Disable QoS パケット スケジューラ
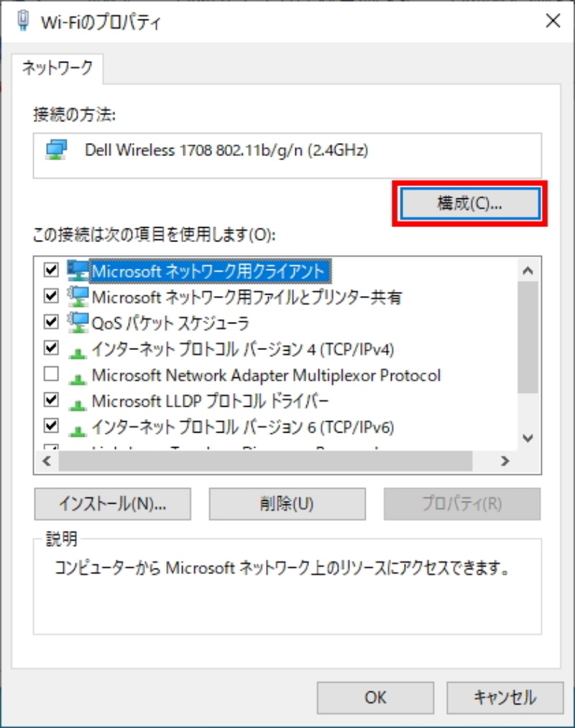Viewport: 575px width, 728px height. pos(51,321)
